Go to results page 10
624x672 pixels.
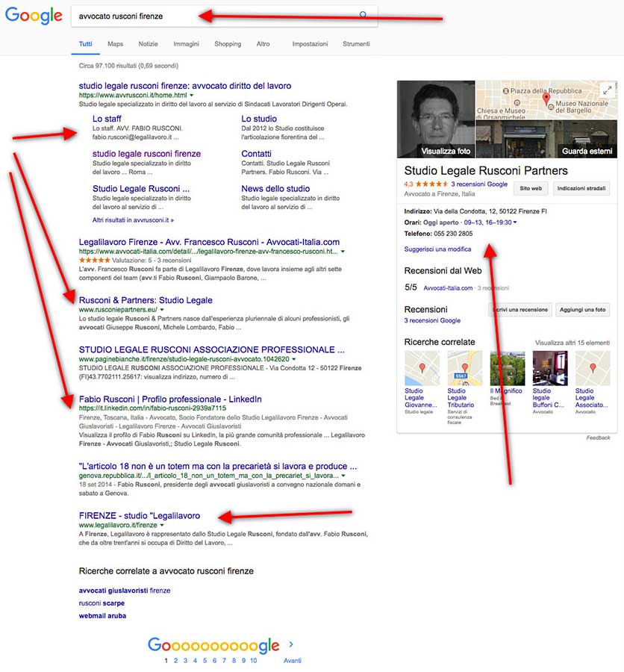coord(254,661)
